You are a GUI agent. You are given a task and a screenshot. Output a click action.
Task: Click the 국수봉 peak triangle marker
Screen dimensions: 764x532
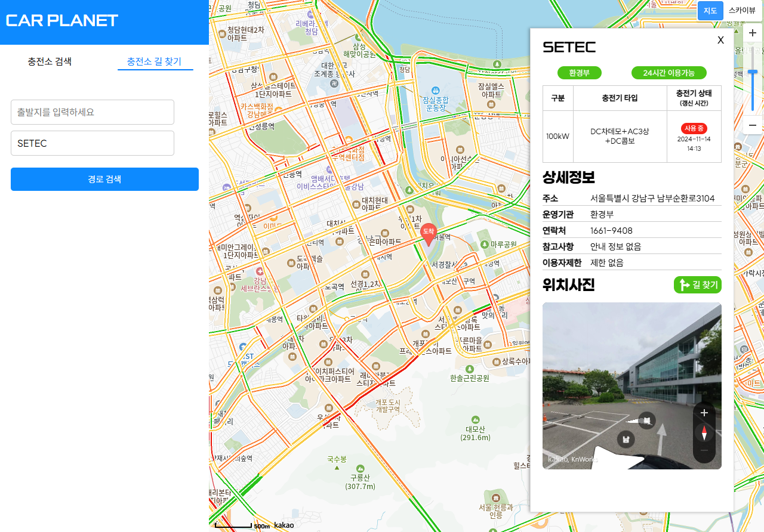pyautogui.click(x=337, y=468)
